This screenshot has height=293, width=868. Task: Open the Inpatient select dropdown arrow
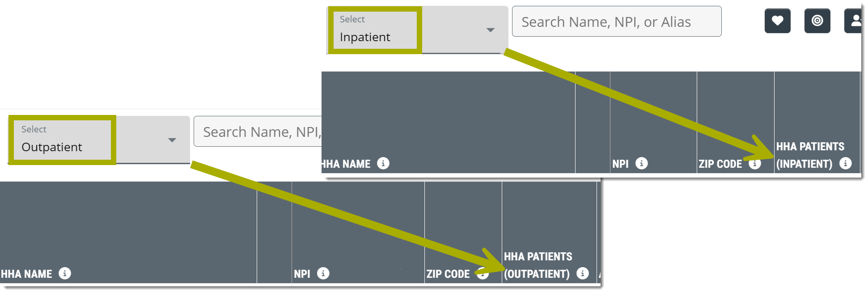490,30
